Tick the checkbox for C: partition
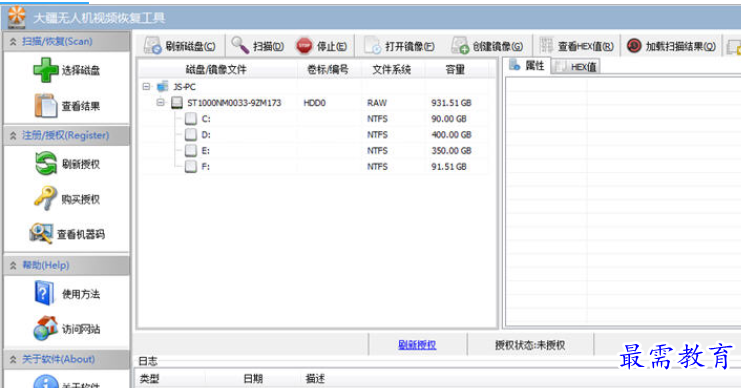The height and width of the screenshot is (388, 741). point(191,119)
